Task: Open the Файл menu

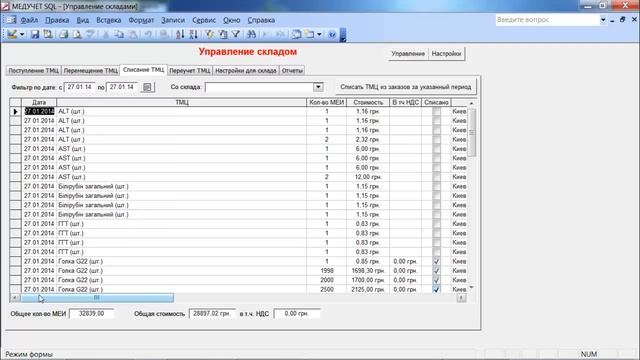Action: click(29, 20)
